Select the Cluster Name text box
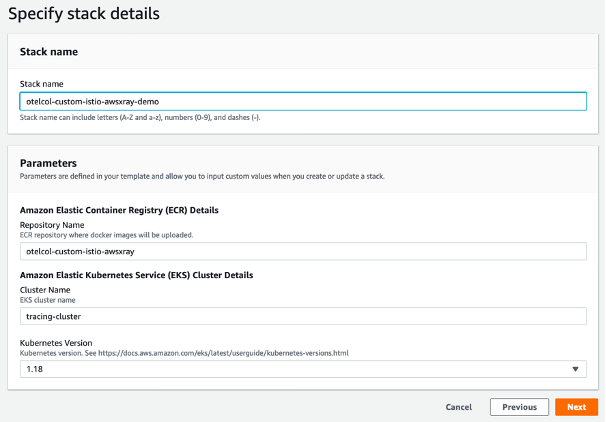This screenshot has height=422, width=606. 302,317
